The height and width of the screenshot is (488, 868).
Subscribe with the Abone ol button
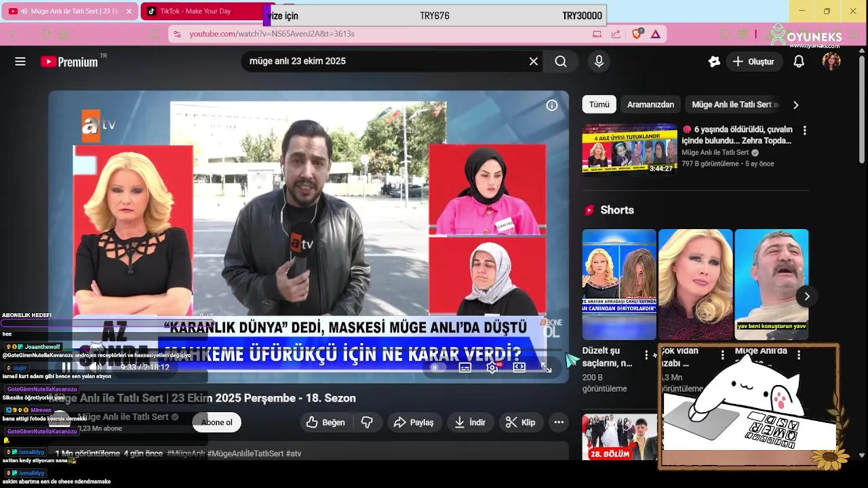216,422
